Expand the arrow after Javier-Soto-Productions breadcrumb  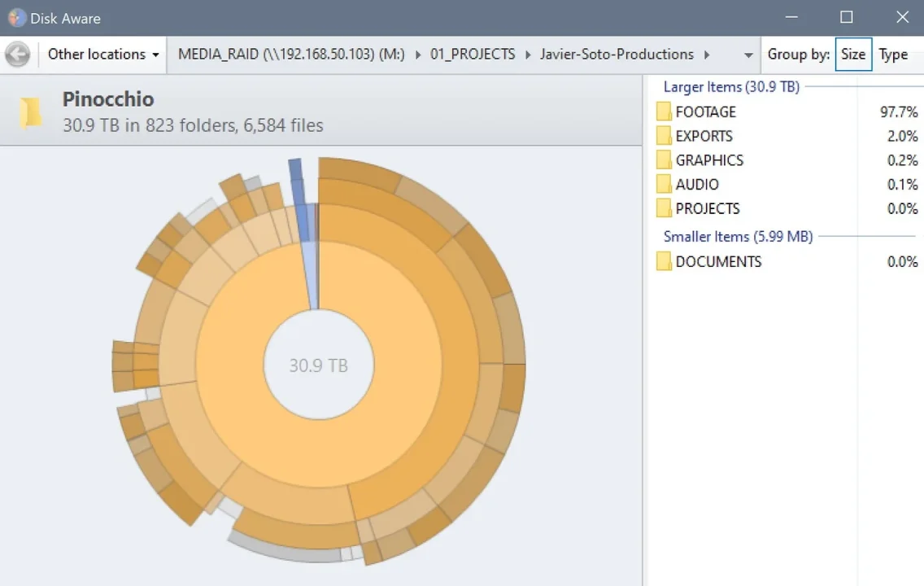pos(706,55)
